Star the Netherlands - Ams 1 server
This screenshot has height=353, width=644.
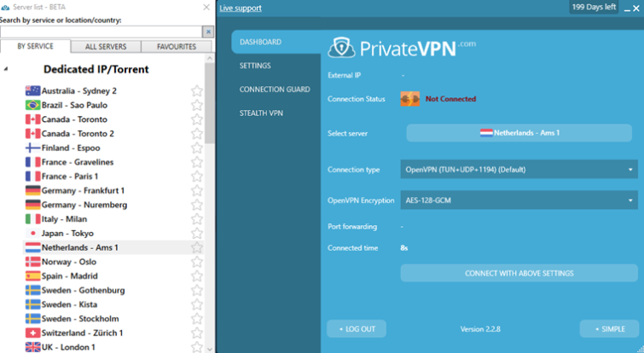click(x=197, y=247)
